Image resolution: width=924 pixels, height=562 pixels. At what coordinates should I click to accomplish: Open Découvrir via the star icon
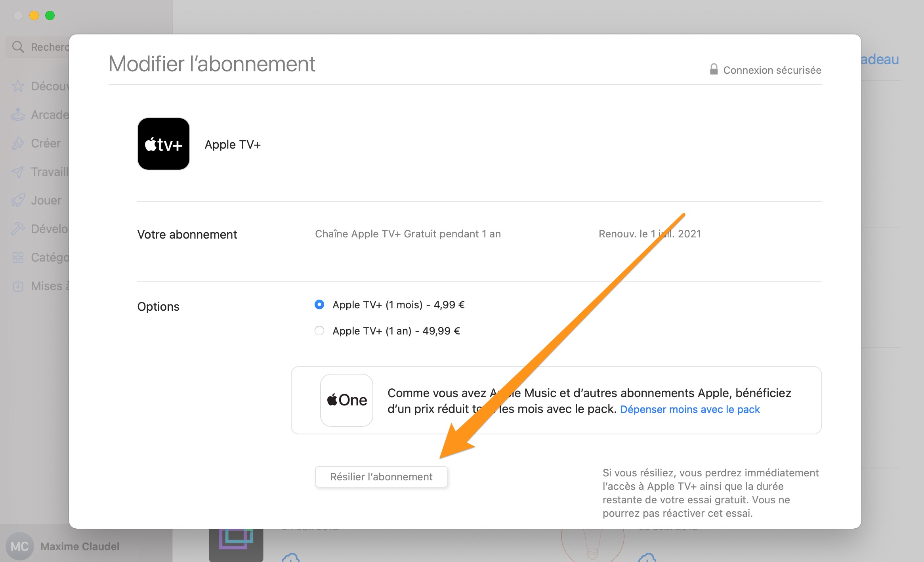(18, 86)
